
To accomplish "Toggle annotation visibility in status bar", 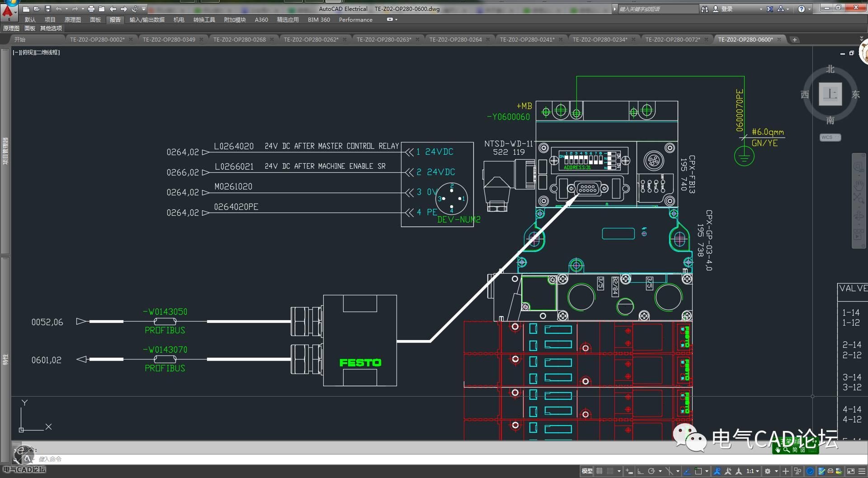I will point(717,471).
